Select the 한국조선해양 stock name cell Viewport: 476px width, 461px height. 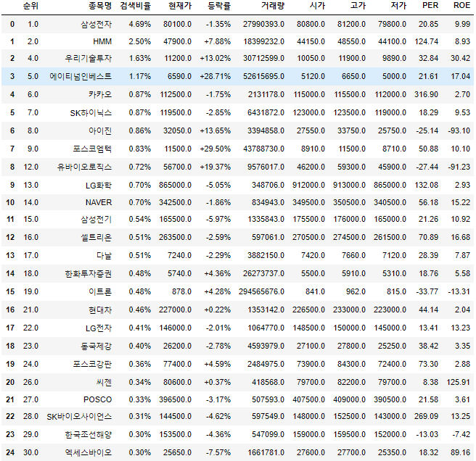point(89,435)
